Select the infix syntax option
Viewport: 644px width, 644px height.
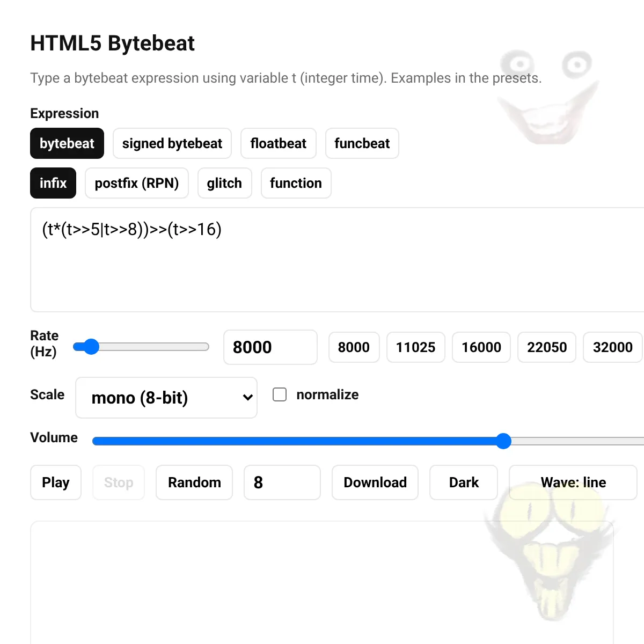click(53, 183)
